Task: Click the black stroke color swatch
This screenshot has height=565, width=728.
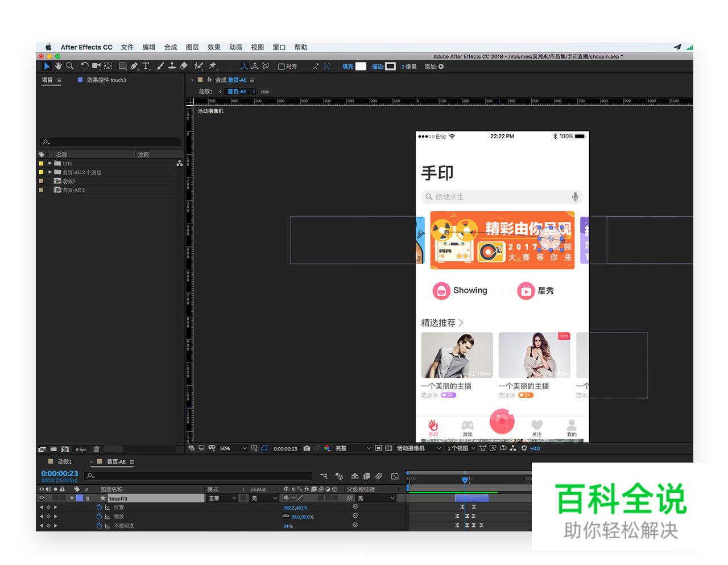Action: (390, 67)
